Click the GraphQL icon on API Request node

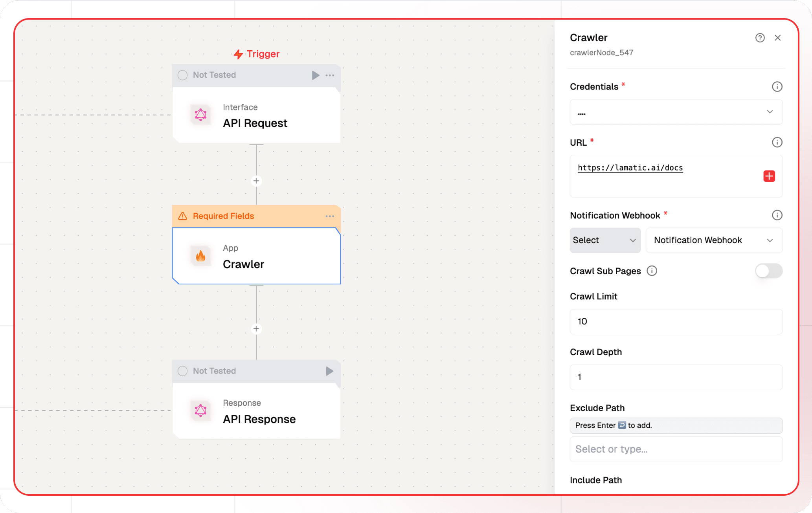pos(200,115)
